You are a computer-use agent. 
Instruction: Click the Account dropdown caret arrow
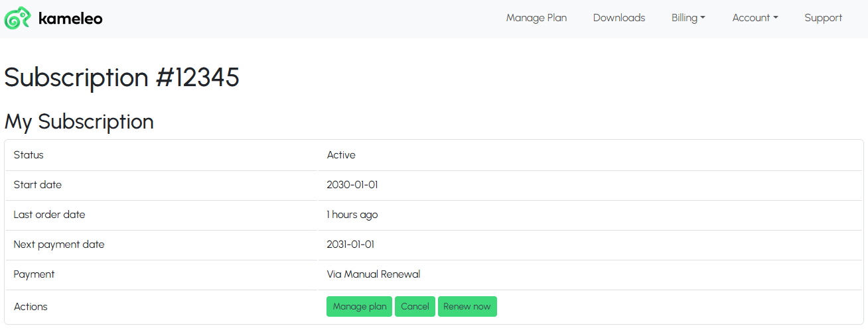point(775,18)
